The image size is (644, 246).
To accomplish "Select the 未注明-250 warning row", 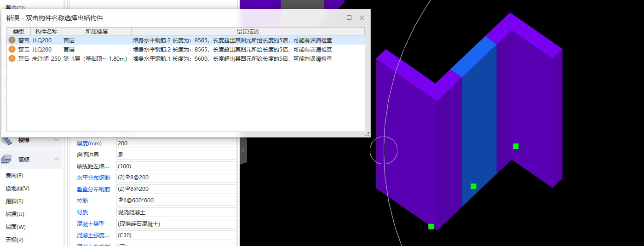I will [186, 58].
